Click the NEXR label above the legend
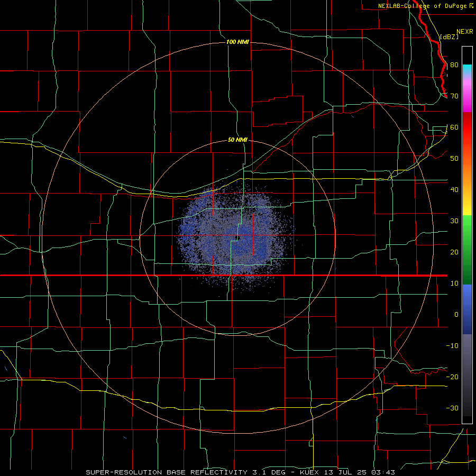476x476 pixels. [x=465, y=32]
